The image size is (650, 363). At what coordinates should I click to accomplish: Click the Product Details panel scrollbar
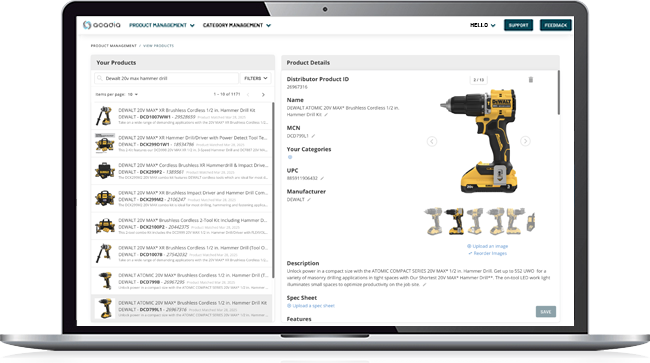click(x=558, y=93)
